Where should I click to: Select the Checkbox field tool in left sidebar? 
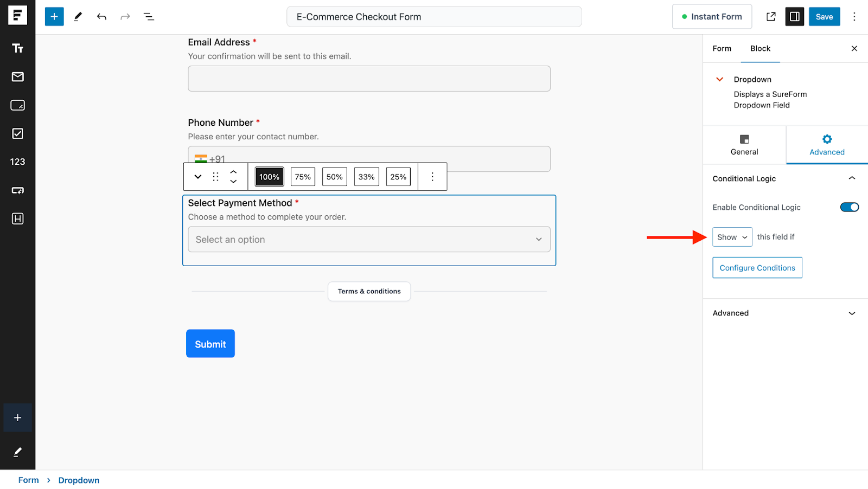coord(18,133)
